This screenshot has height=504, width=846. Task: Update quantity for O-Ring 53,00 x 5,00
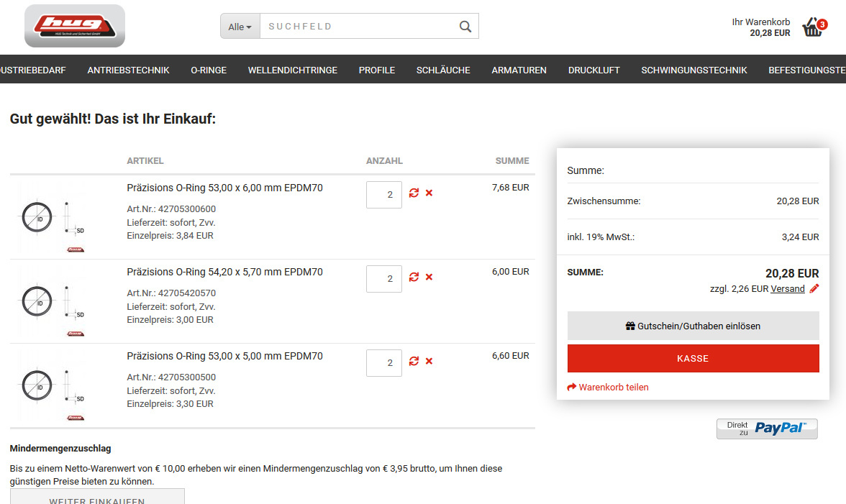pyautogui.click(x=414, y=361)
